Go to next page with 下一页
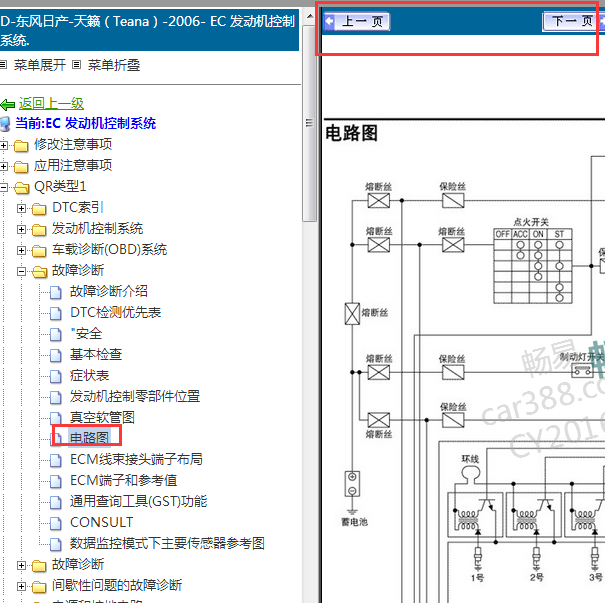The height and width of the screenshot is (603, 605). coord(572,22)
